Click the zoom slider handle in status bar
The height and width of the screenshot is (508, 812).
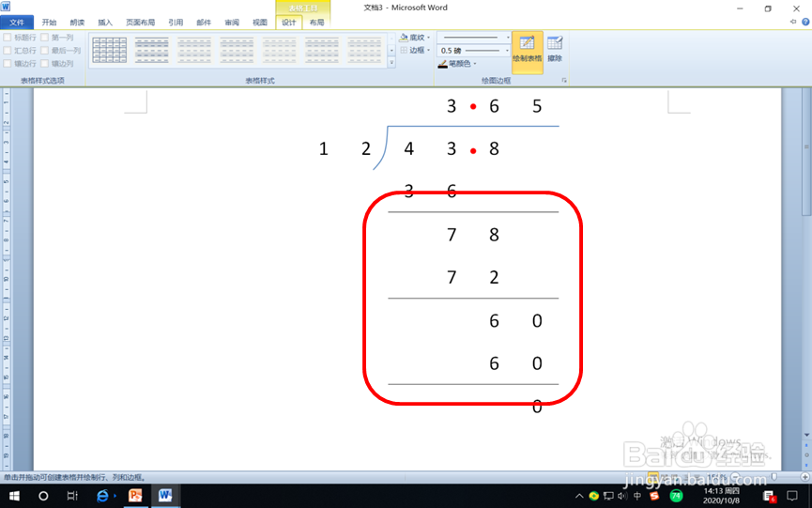point(774,476)
